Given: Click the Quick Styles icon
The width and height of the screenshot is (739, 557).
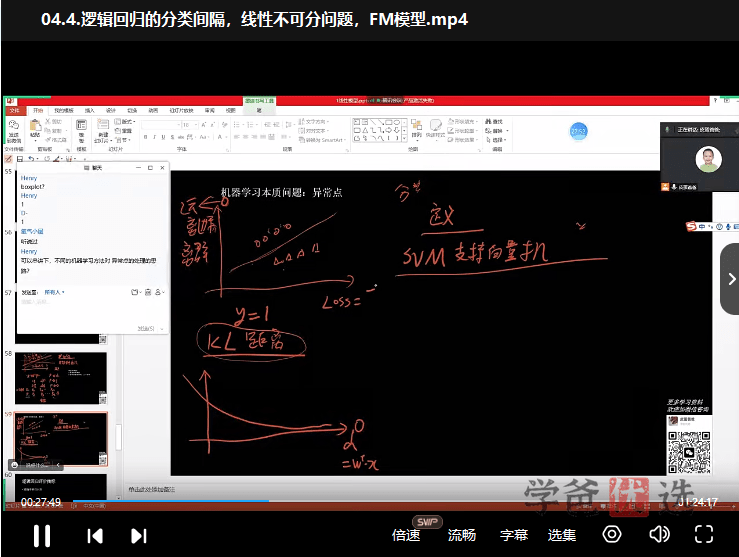Looking at the screenshot, I should coord(435,127).
